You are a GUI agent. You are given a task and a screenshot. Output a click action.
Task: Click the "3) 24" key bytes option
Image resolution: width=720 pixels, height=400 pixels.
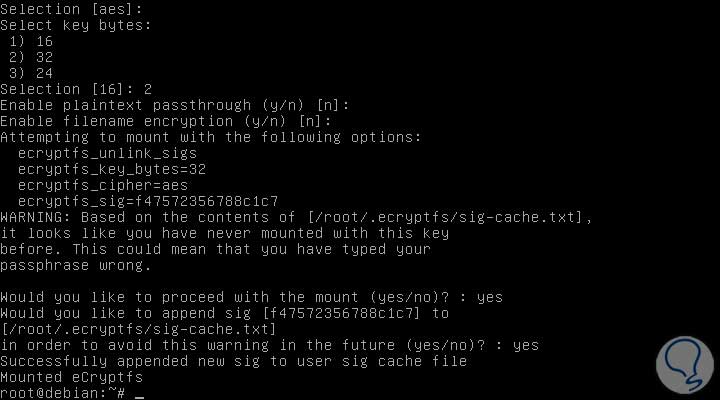click(31, 72)
